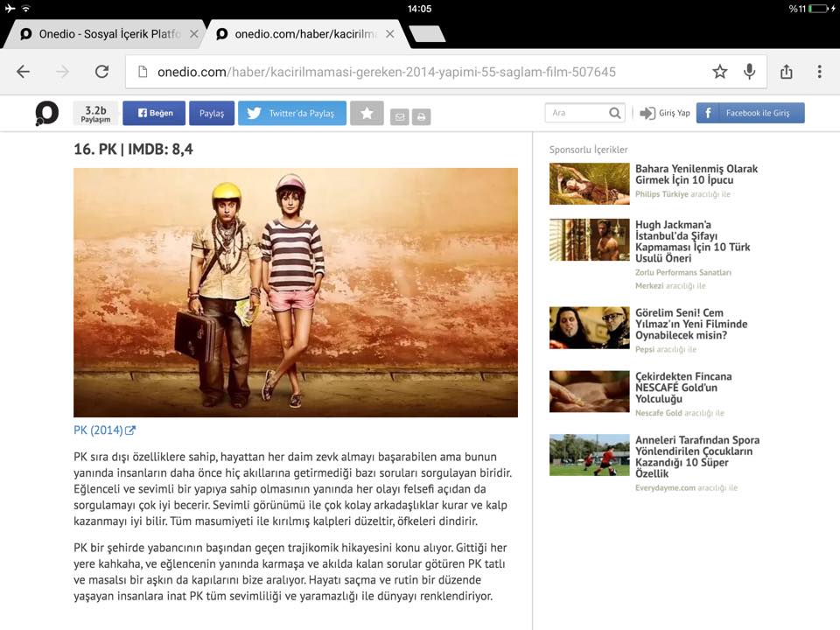
Task: Click the battery indicator in status bar
Action: [818, 9]
